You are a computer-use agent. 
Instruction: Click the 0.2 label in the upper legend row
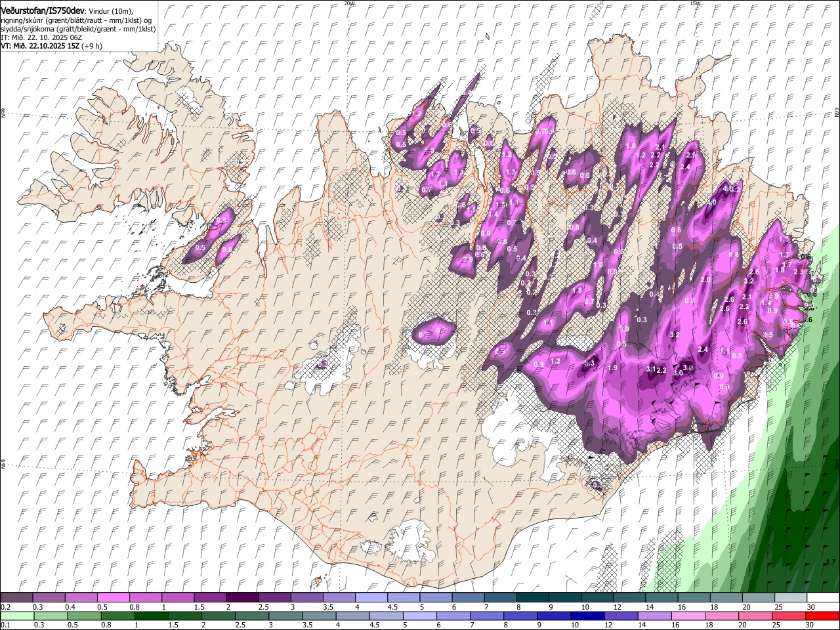5,607
